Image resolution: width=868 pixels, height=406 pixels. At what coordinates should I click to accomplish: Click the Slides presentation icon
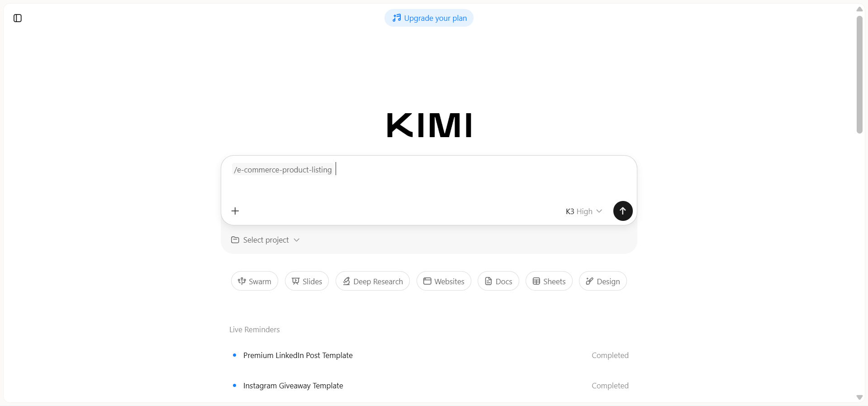[296, 281]
